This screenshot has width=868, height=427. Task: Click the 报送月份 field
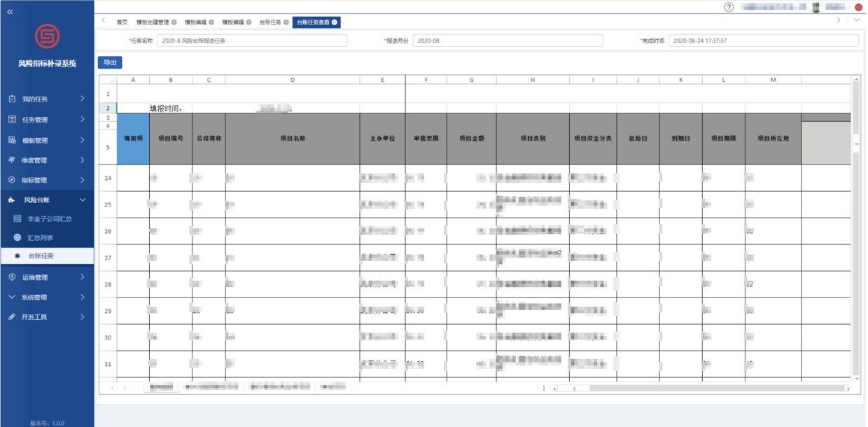click(x=507, y=41)
